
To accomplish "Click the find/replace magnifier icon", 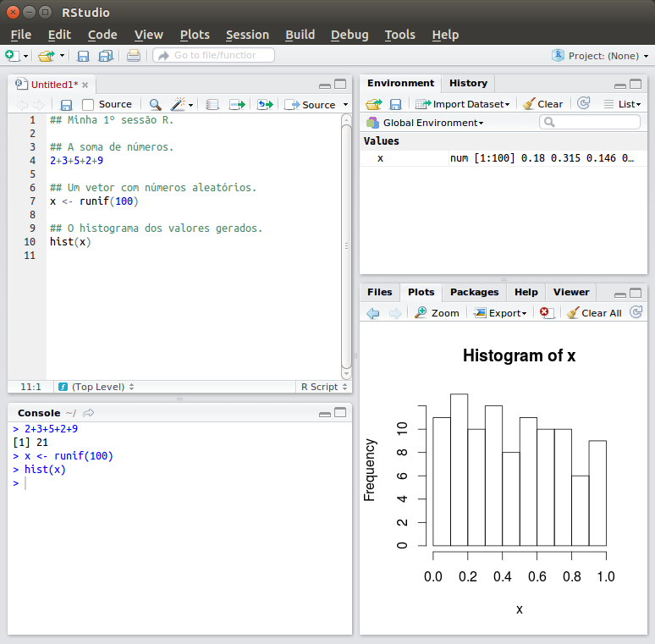I will point(155,105).
